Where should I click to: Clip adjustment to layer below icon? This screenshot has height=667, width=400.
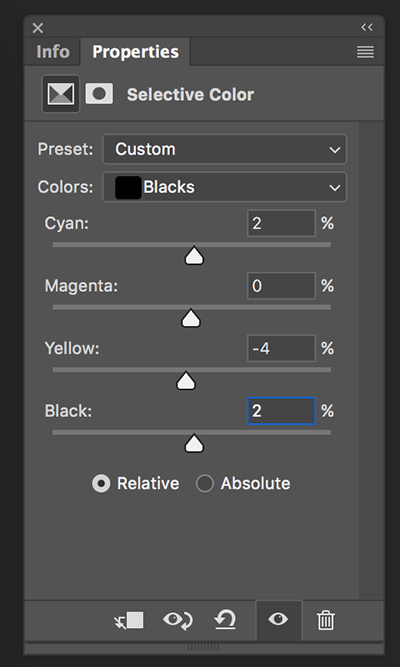coord(129,621)
